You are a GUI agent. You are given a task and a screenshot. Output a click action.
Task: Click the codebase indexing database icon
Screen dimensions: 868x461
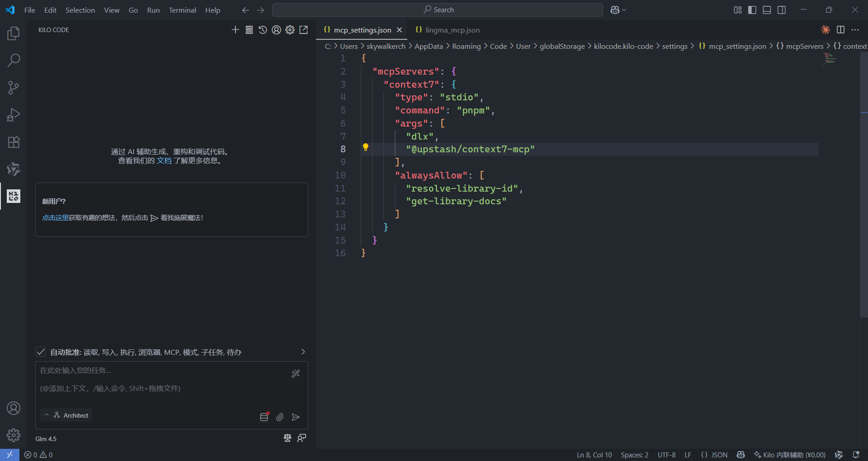pyautogui.click(x=264, y=417)
